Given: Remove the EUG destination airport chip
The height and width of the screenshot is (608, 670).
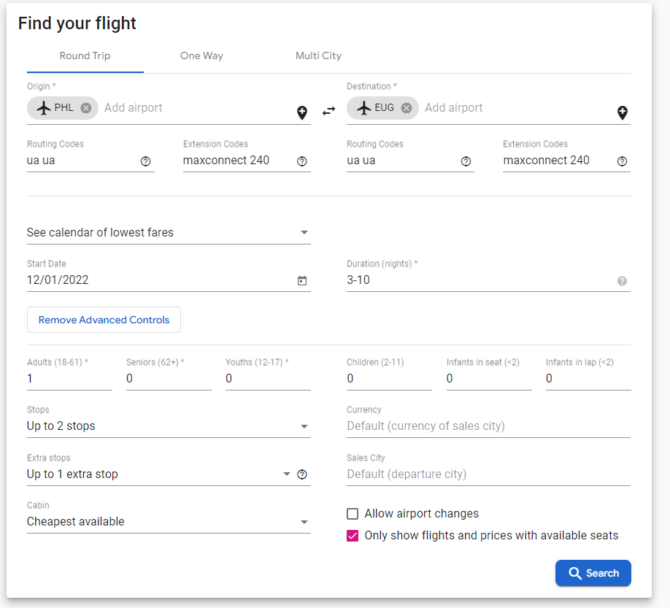Looking at the screenshot, I should click(x=407, y=108).
